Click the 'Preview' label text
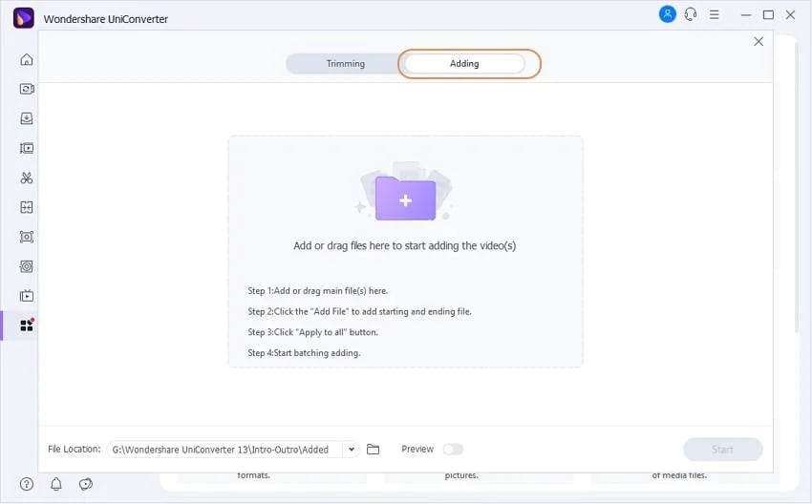This screenshot has width=812, height=504. pyautogui.click(x=417, y=450)
